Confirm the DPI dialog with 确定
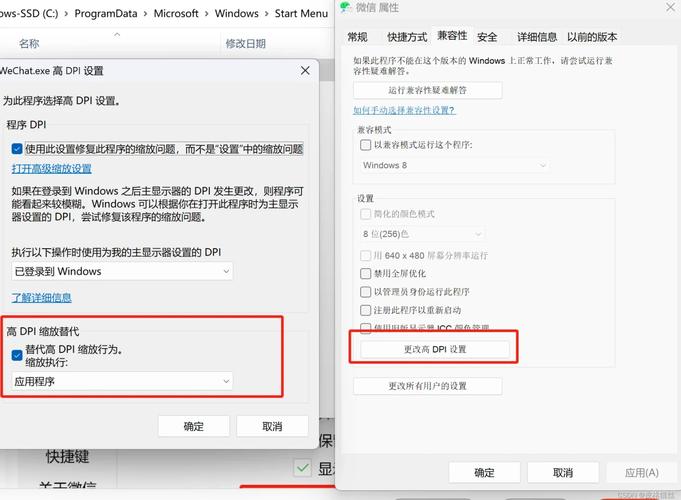This screenshot has height=500, width=681. point(194,426)
